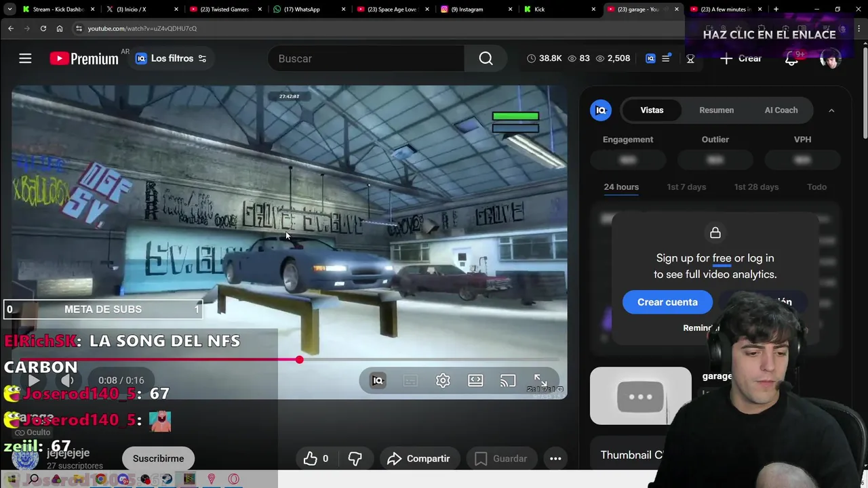Select the 1st 28 days range
The height and width of the screenshot is (488, 868).
tap(756, 187)
